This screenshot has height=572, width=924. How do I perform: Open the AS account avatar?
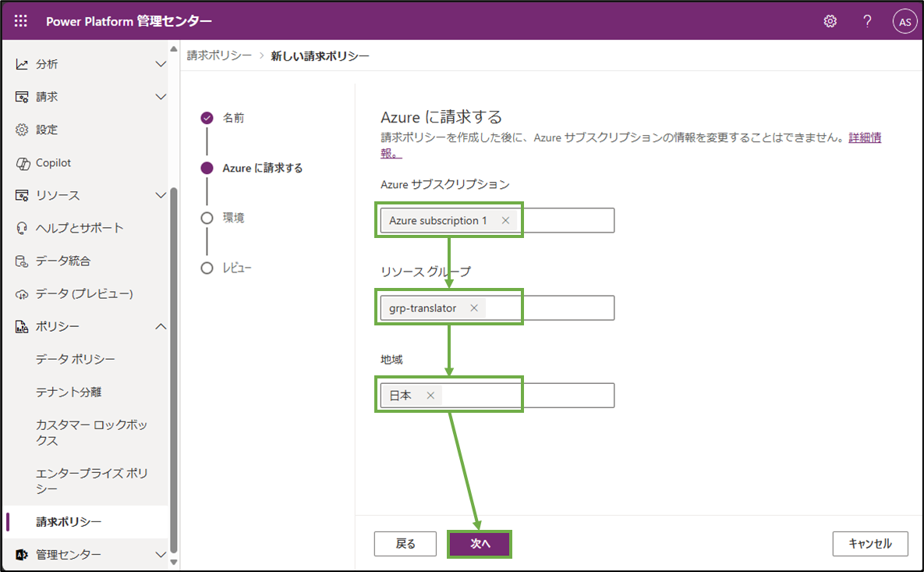coord(905,22)
